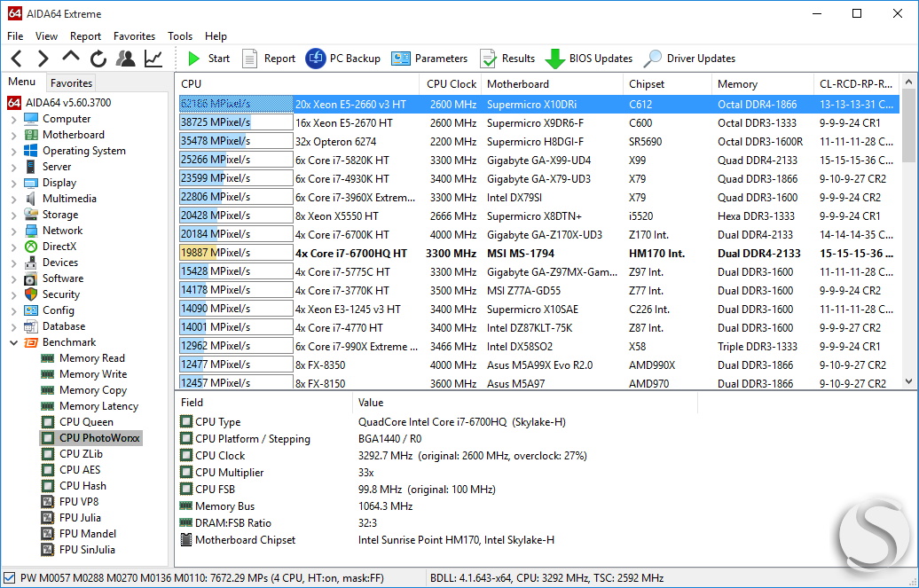Screen dimensions: 919x588
Task: Click the Value column header
Action: [x=525, y=403]
